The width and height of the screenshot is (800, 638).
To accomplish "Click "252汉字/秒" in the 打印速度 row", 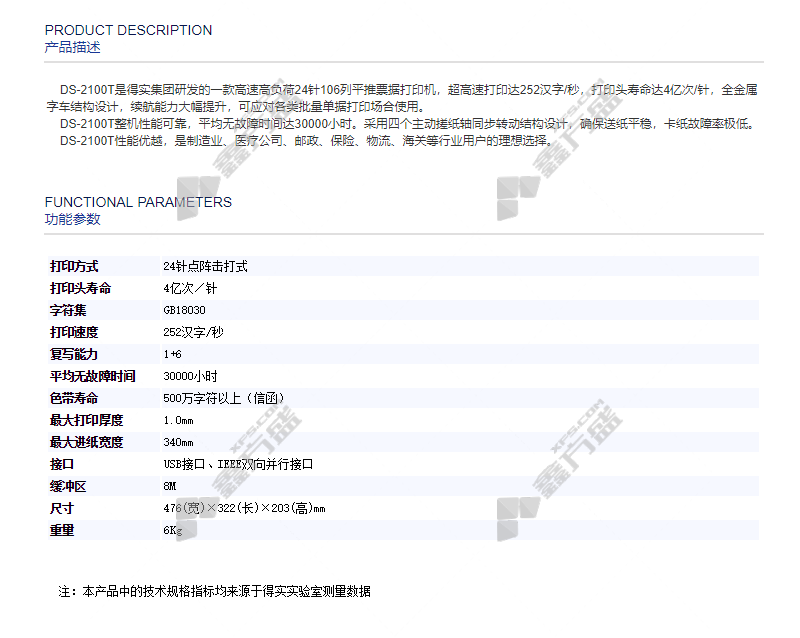I will point(193,332).
